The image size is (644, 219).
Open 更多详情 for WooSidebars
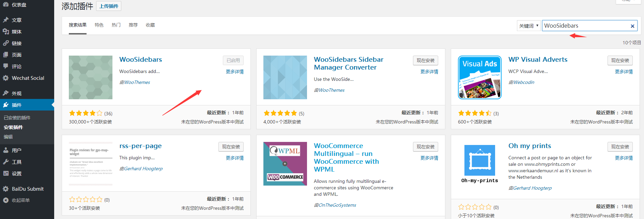[235, 72]
